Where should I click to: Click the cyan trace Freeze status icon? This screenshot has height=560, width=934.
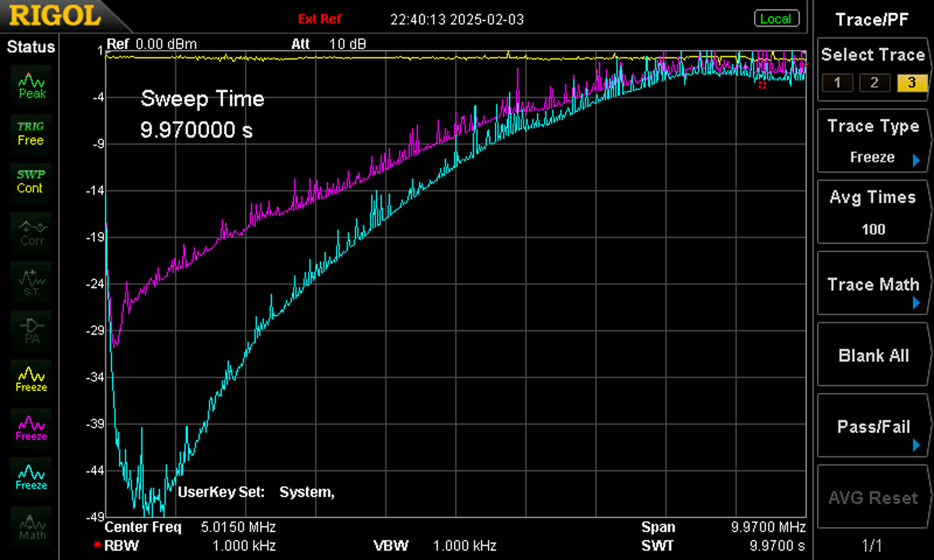[31, 478]
